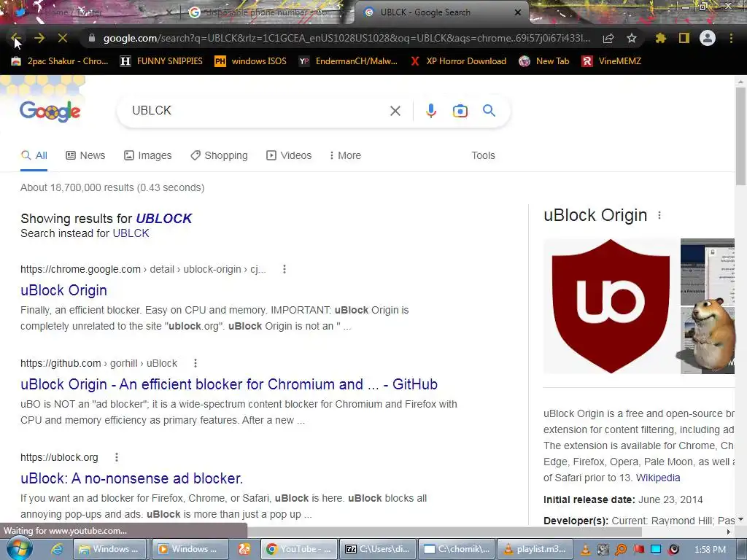
Task: Switch to the Shopping results tab
Action: point(219,155)
